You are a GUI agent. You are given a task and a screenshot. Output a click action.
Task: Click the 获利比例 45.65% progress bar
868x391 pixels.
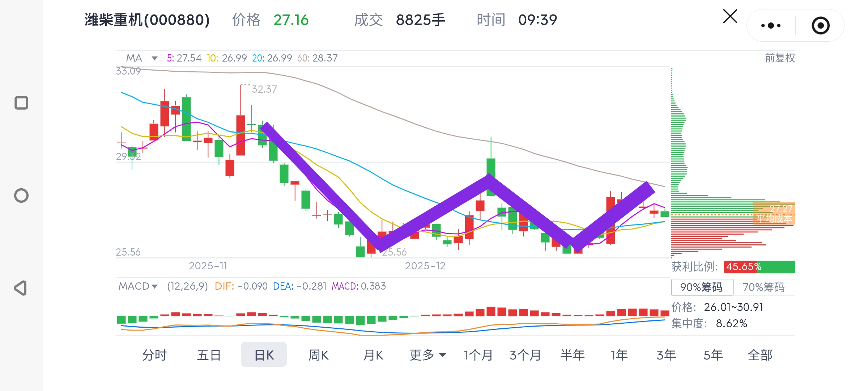point(759,267)
